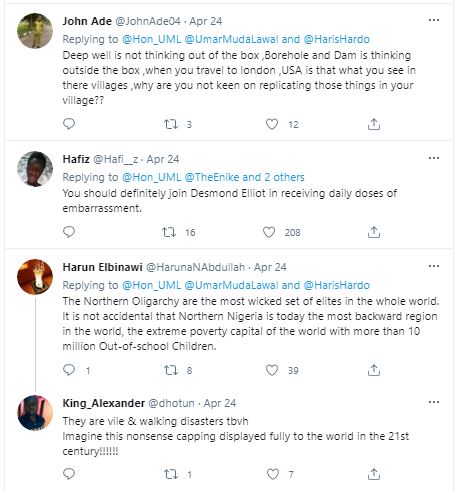Screen dimensions: 455x491
Task: Reply to Hafiz's tweet
Action: tap(69, 232)
